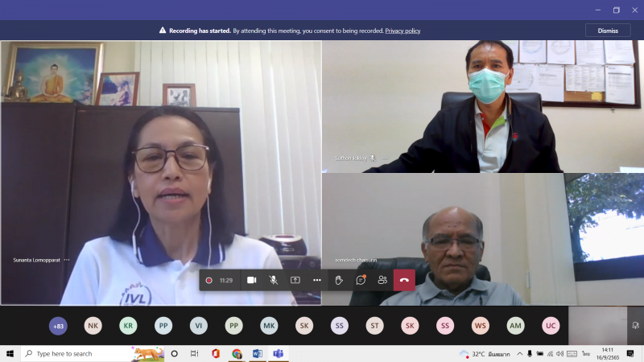Switch to Microsoft Word in taskbar
The image size is (644, 362).
(x=258, y=353)
